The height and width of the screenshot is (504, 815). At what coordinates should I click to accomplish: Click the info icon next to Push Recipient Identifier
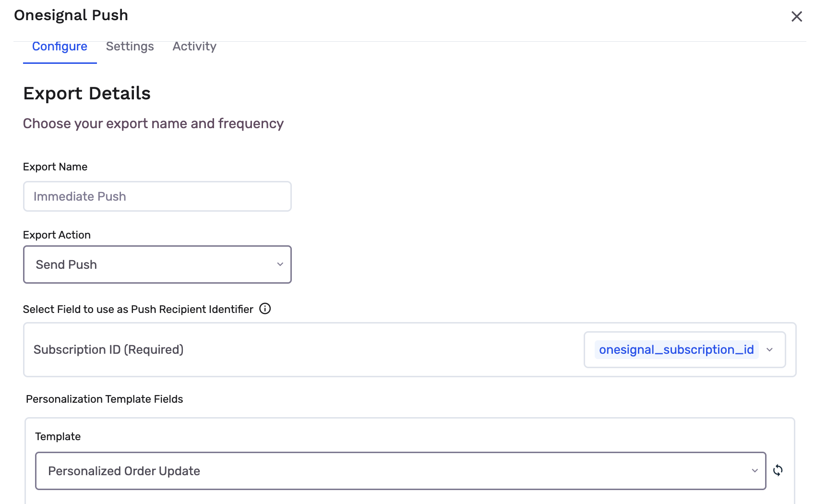[x=265, y=309]
